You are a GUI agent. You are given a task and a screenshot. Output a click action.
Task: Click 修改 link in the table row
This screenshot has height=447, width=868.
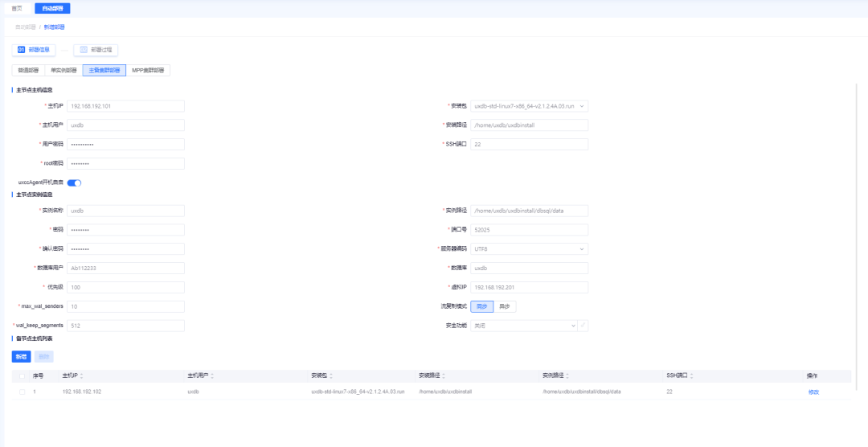point(813,392)
